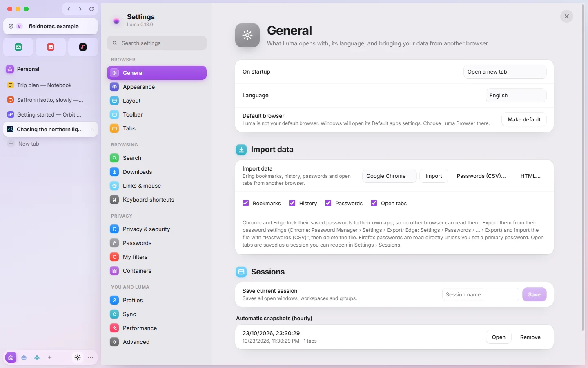
Task: Toggle the Passwords import checkbox
Action: (x=328, y=203)
